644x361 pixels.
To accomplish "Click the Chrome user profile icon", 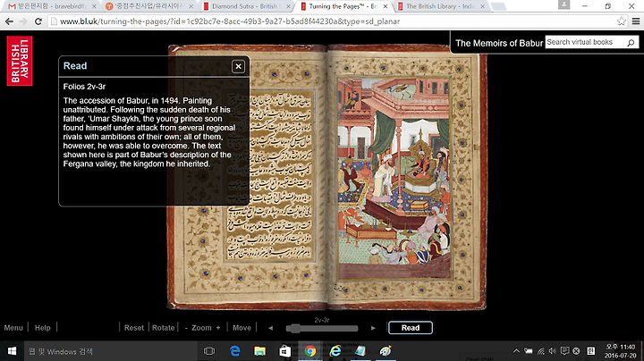I will pyautogui.click(x=563, y=5).
